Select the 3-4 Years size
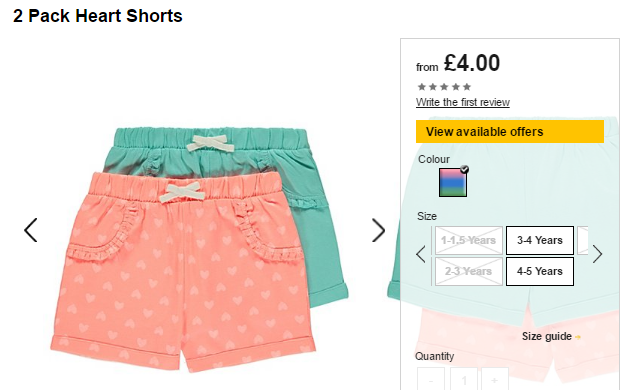The width and height of the screenshot is (622, 390). 540,240
